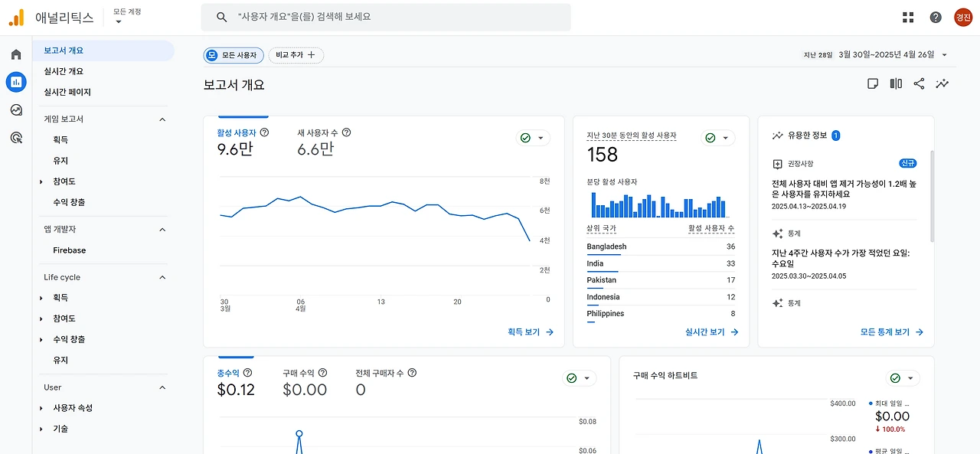980x454 pixels.
Task: Click the 유용한 정보 panel scrollbar
Action: [x=932, y=196]
